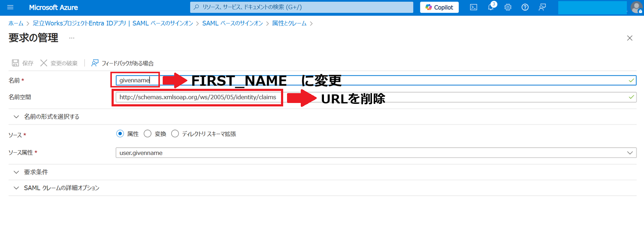The image size is (644, 245).
Task: Open the settings gear icon
Action: (508, 7)
